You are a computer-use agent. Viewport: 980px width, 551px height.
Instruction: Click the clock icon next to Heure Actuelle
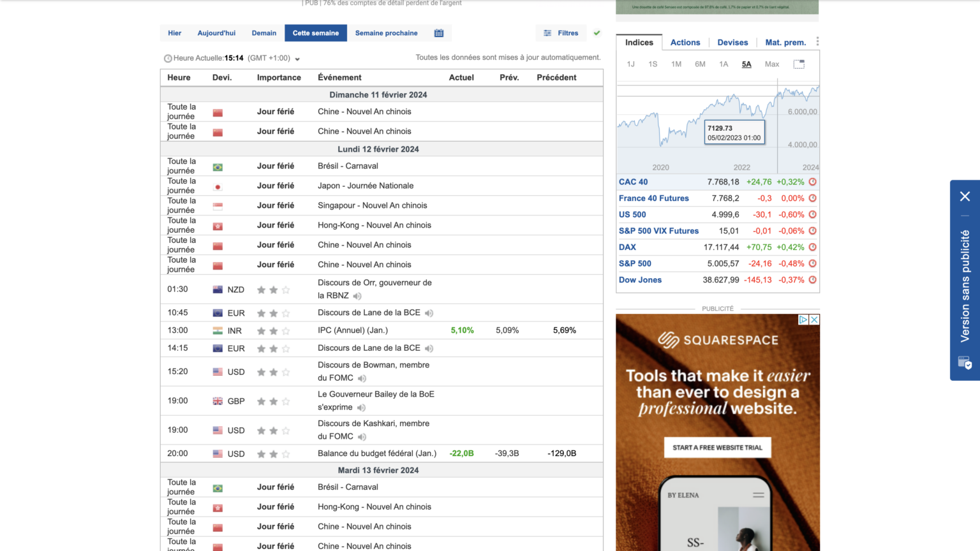tap(167, 57)
